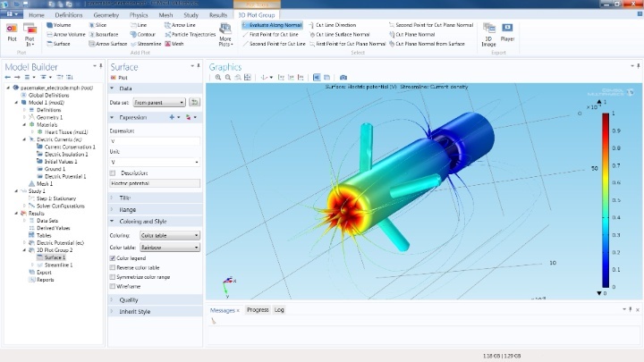The height and width of the screenshot is (362, 644).
Task: Open the Coloring dropdown
Action: (170, 236)
